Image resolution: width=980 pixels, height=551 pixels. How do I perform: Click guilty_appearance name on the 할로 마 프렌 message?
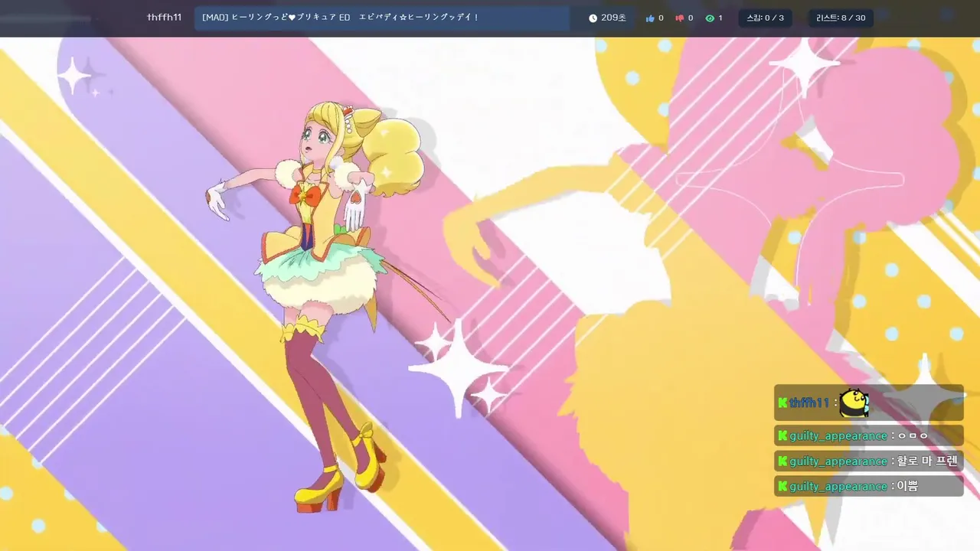[838, 461]
